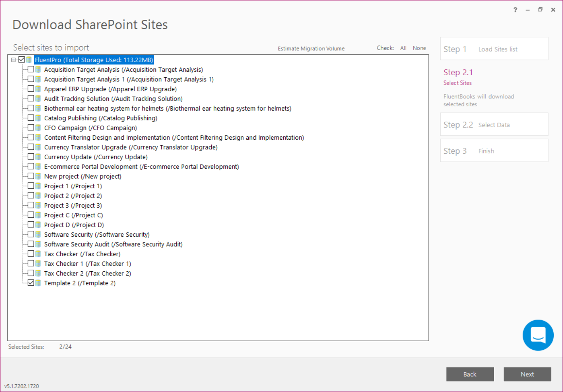Go to Step 1 Load Sites list
Viewport: 563px width, 392px height.
coord(494,49)
